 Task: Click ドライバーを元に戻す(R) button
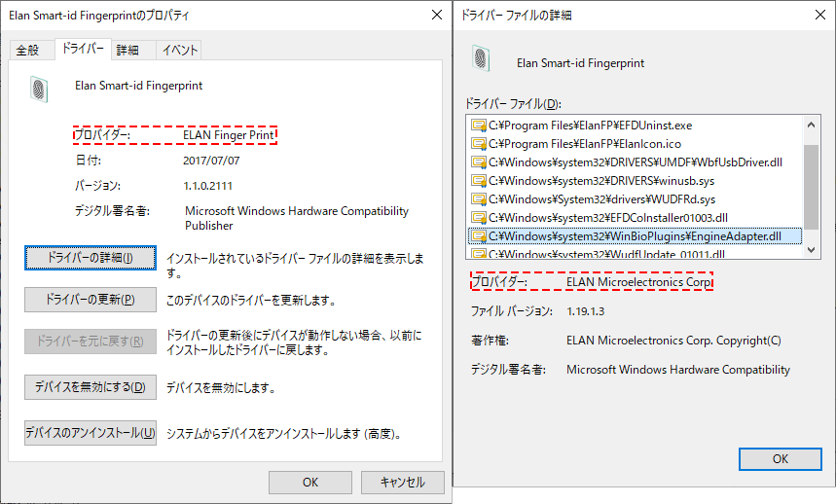[91, 342]
